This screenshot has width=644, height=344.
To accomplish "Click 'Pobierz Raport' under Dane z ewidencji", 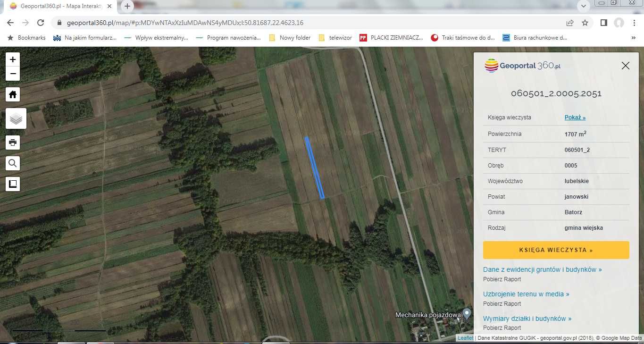I will [x=502, y=279].
